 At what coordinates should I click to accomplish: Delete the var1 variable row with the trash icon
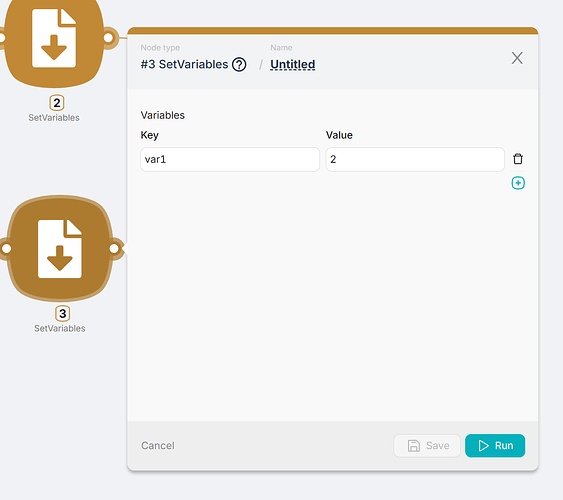tap(518, 159)
